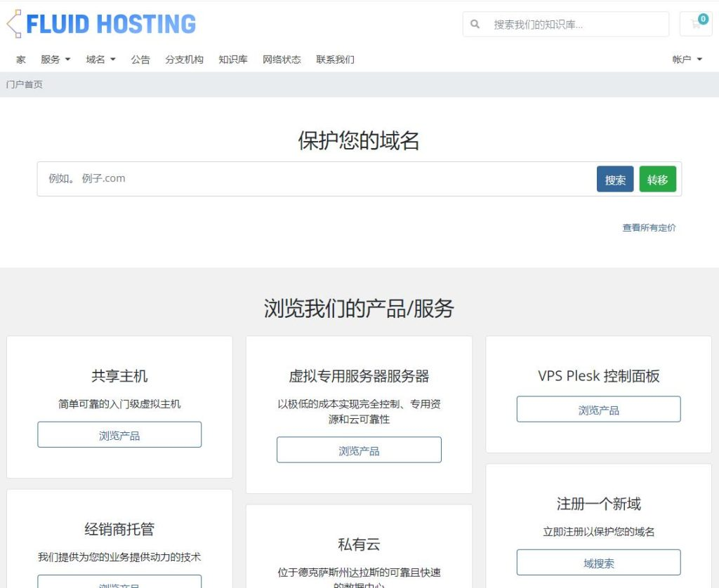
Task: Focus the domain name input field
Action: point(316,179)
